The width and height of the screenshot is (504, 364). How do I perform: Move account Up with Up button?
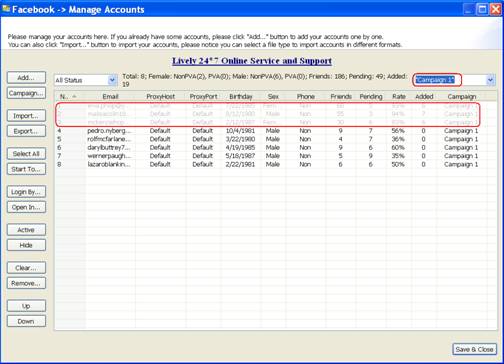pyautogui.click(x=26, y=306)
